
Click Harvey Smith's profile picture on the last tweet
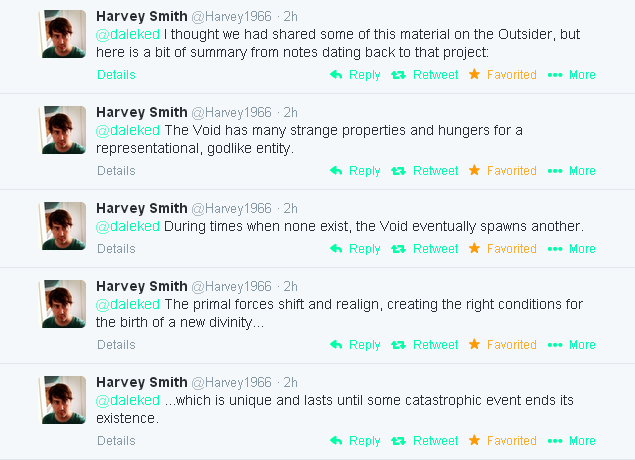(64, 400)
